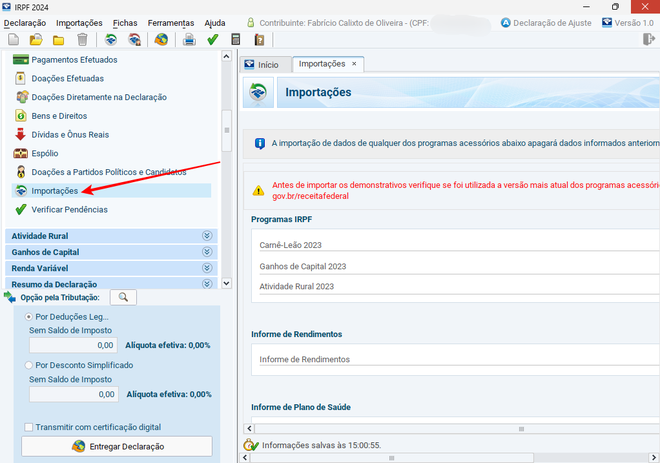The height and width of the screenshot is (463, 660).
Task: Click the yellow warning triangle icon
Action: point(258,191)
